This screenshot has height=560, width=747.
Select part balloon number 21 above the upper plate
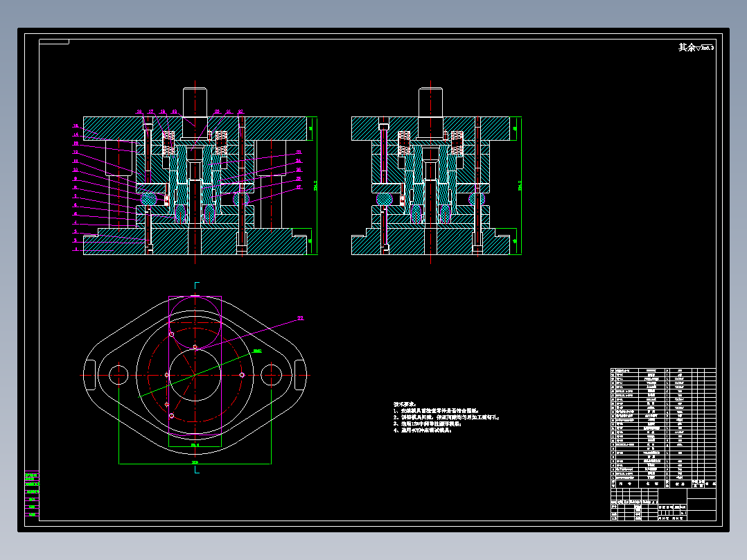tap(229, 112)
